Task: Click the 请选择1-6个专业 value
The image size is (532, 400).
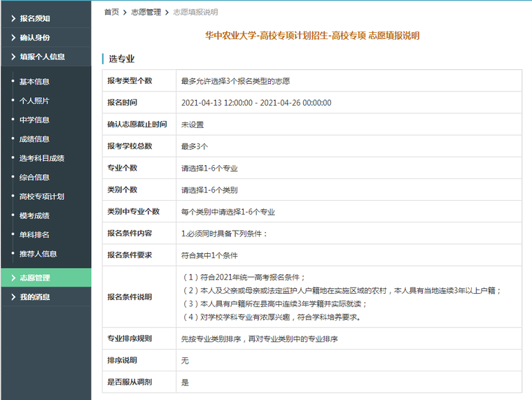Action: coord(209,169)
